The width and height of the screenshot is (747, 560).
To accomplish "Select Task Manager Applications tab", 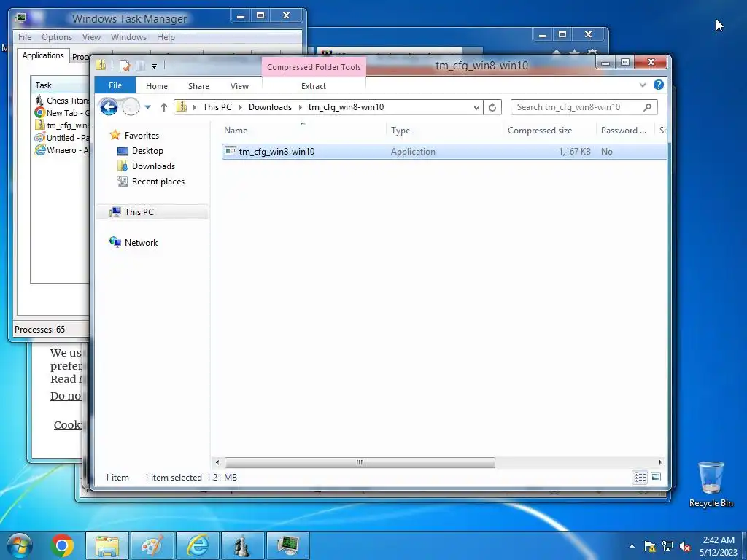I will 43,55.
